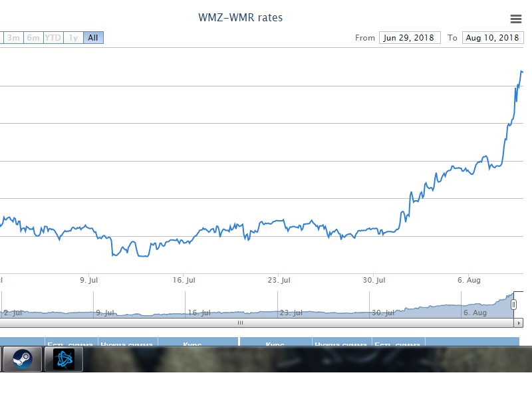This screenshot has height=399, width=532.
Task: Click the chart title WMZ-WMR rates
Action: click(x=240, y=17)
